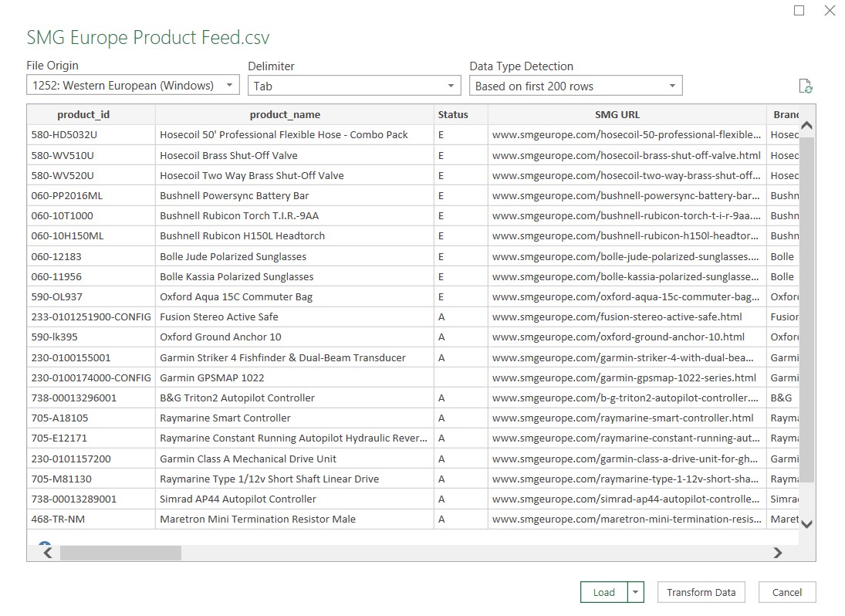Click Garmin Class A Mechanical Drive Unit
This screenshot has height=616, width=845.
point(294,459)
